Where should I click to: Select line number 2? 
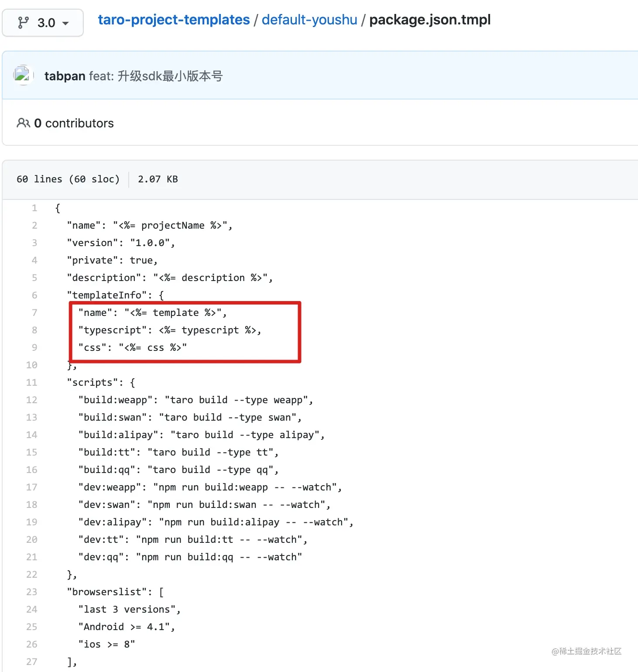pyautogui.click(x=34, y=225)
